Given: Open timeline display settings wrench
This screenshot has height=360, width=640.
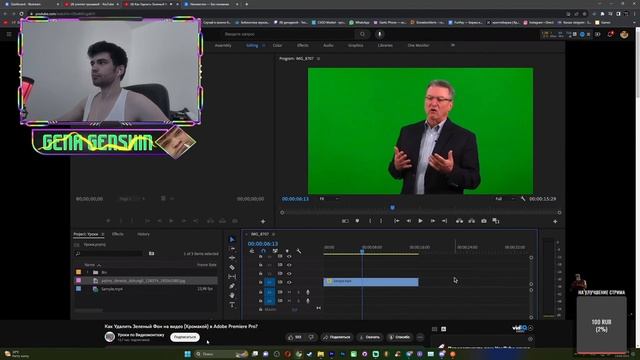Looking at the screenshot, I should 299,251.
